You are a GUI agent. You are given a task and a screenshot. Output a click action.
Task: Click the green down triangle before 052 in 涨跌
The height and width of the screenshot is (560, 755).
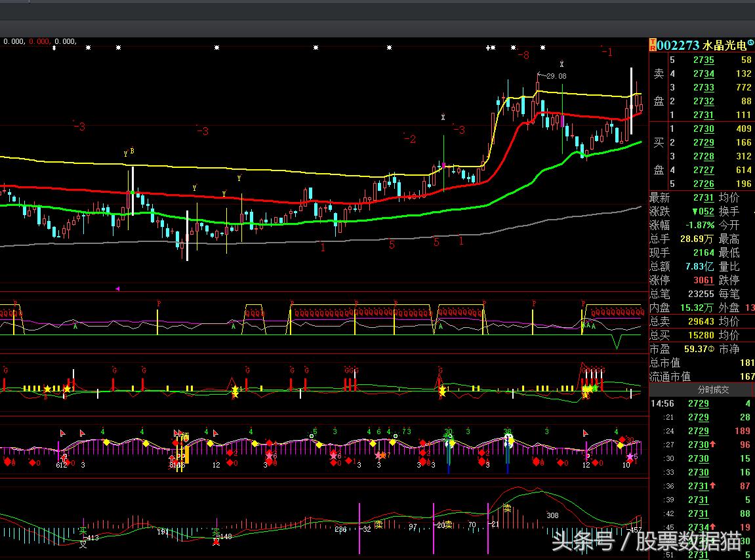click(695, 212)
